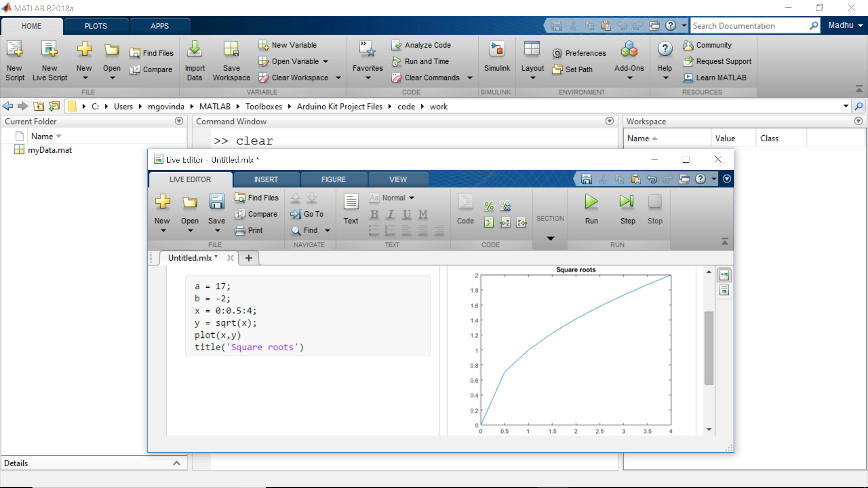
Task: Expand Clear Workspace dropdown arrow
Action: [338, 78]
